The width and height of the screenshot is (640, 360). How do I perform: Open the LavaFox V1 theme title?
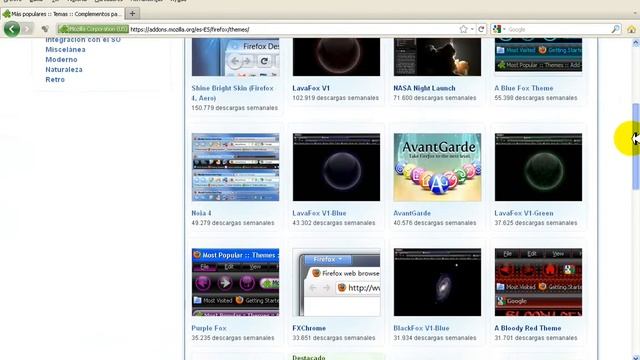(x=311, y=88)
